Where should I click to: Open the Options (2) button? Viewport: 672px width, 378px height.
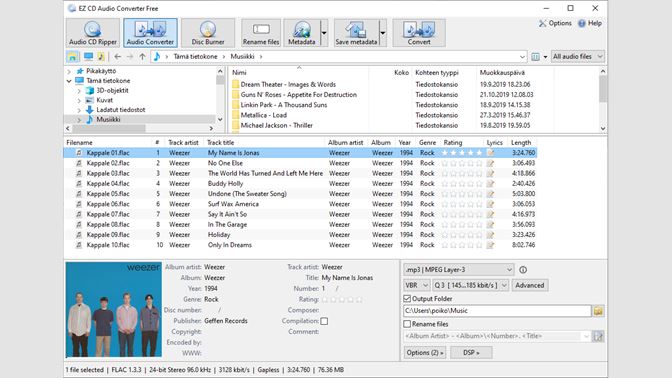425,353
